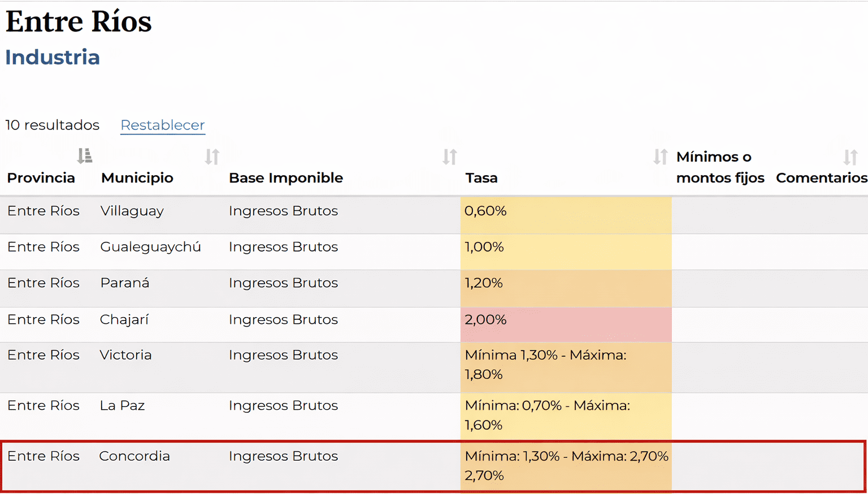Reset filters with the Restablecer link
The height and width of the screenshot is (494, 868).
[162, 125]
